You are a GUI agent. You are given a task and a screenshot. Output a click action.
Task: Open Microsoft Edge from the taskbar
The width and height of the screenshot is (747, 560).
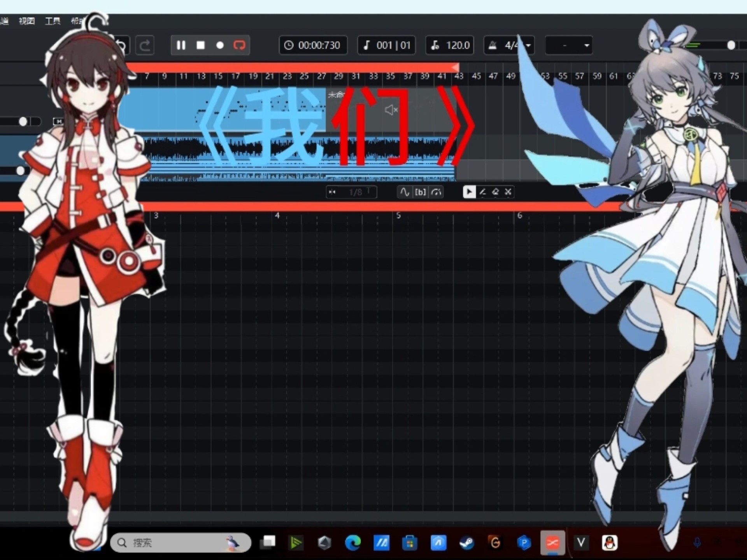pos(353,542)
